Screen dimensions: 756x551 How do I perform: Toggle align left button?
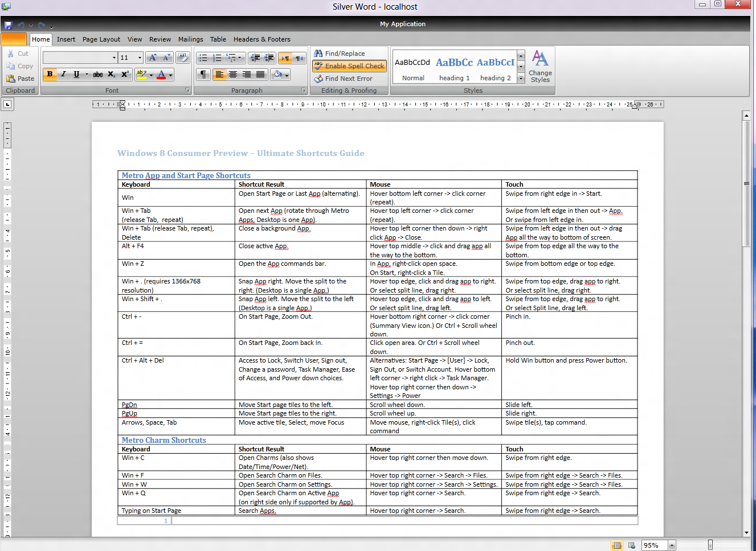pos(219,75)
